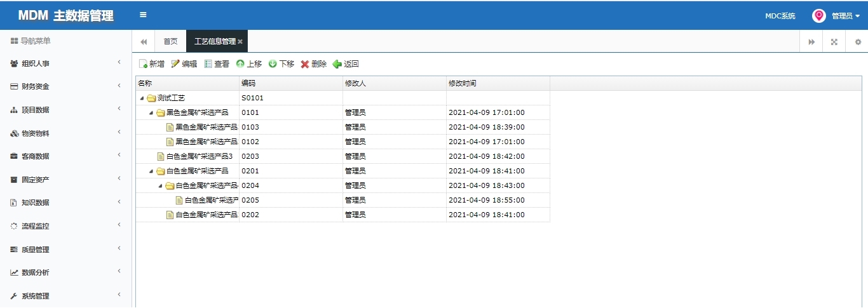Click the 编码 column header
868x308 pixels.
coord(291,83)
